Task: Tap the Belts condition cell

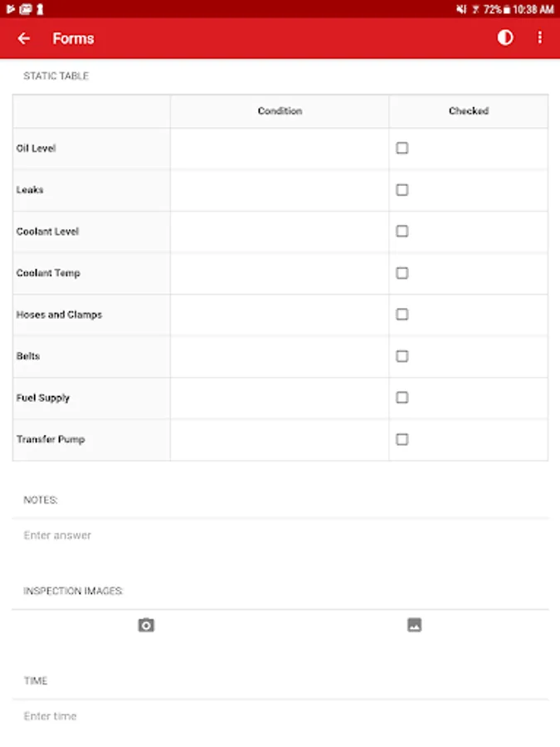Action: [280, 356]
